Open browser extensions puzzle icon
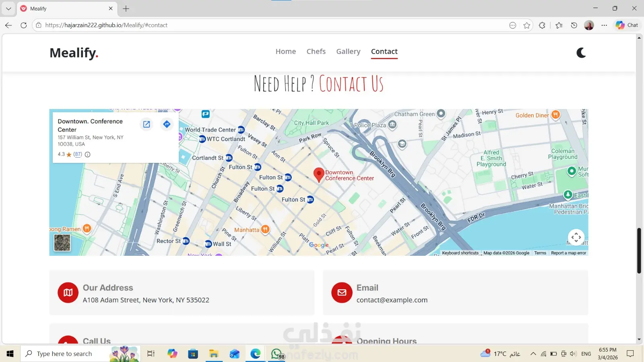The width and height of the screenshot is (644, 362). point(542,25)
